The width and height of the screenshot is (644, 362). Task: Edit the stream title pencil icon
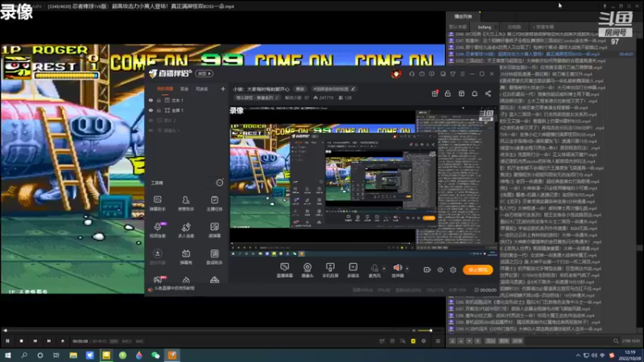click(353, 88)
